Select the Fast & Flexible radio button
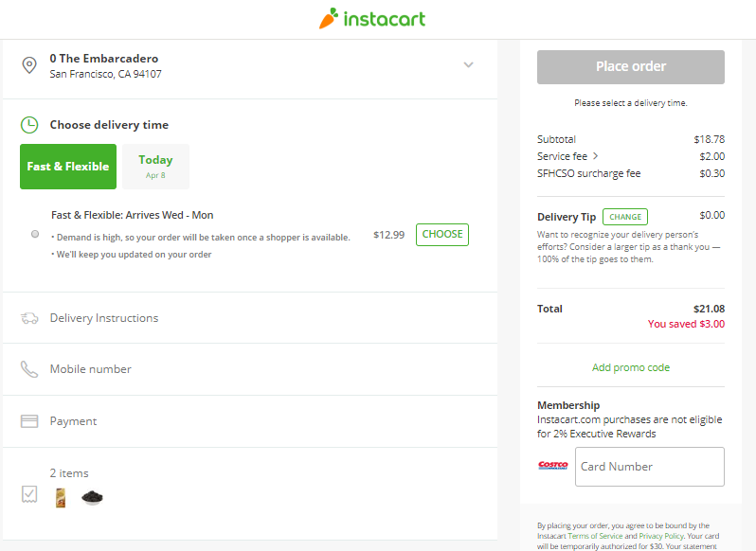This screenshot has width=756, height=551. [35, 234]
